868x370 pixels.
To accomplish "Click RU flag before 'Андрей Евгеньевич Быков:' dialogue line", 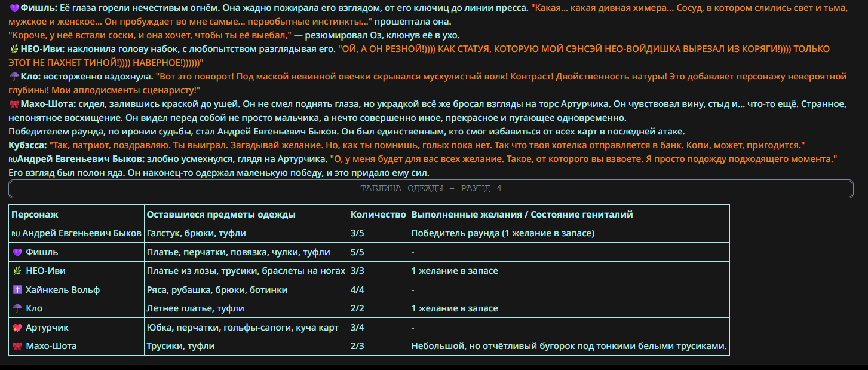I will 13,160.
